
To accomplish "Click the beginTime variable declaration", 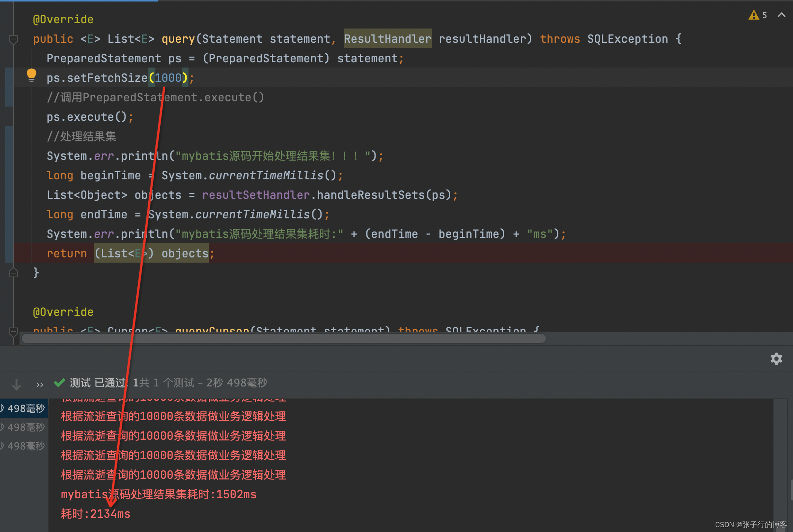I will (x=110, y=175).
